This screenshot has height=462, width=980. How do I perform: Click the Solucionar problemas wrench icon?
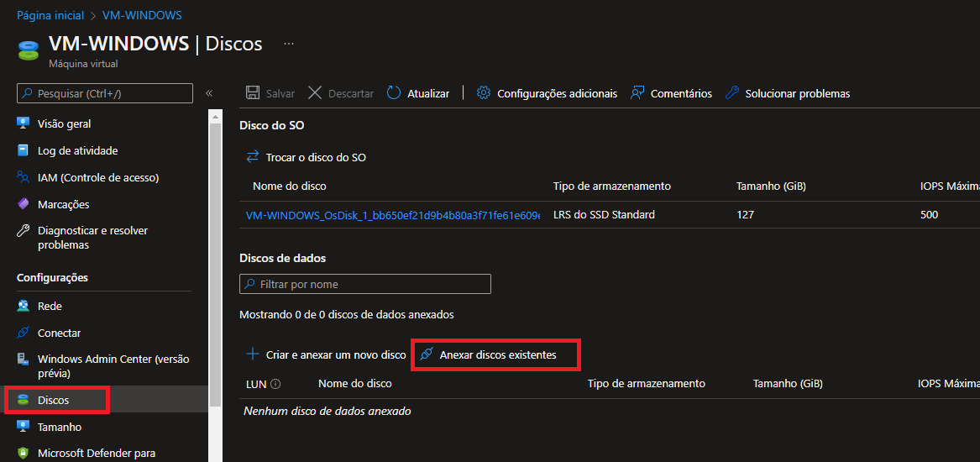click(x=732, y=93)
